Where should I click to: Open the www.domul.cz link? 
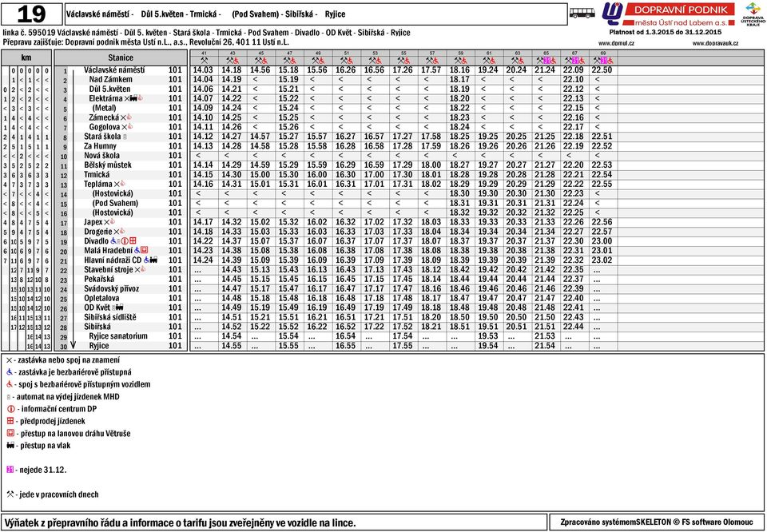pyautogui.click(x=616, y=43)
